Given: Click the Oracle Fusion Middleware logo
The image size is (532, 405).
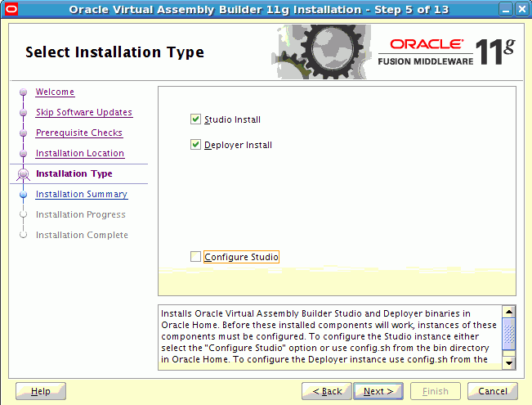Looking at the screenshot, I should coord(447,52).
